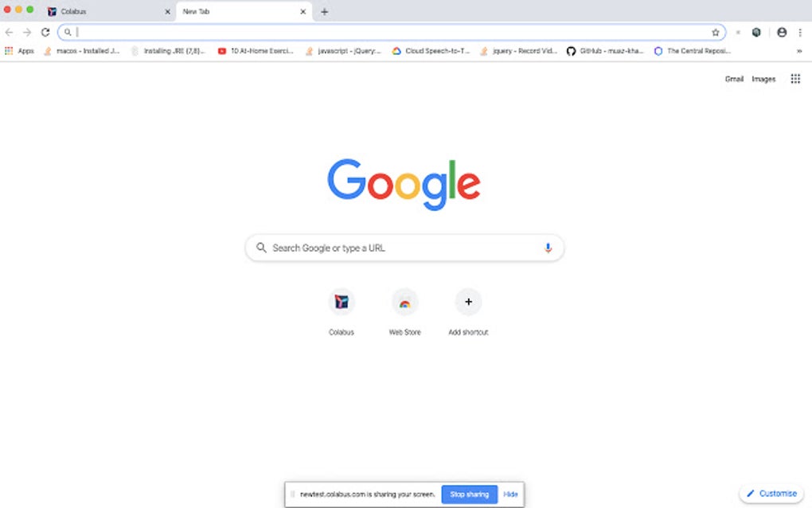
Task: Hide the screen sharing notification
Action: 510,494
